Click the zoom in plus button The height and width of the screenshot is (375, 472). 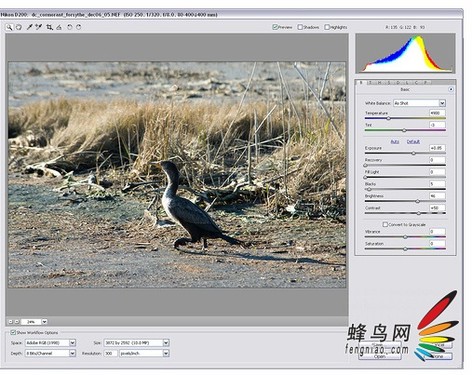[17, 322]
